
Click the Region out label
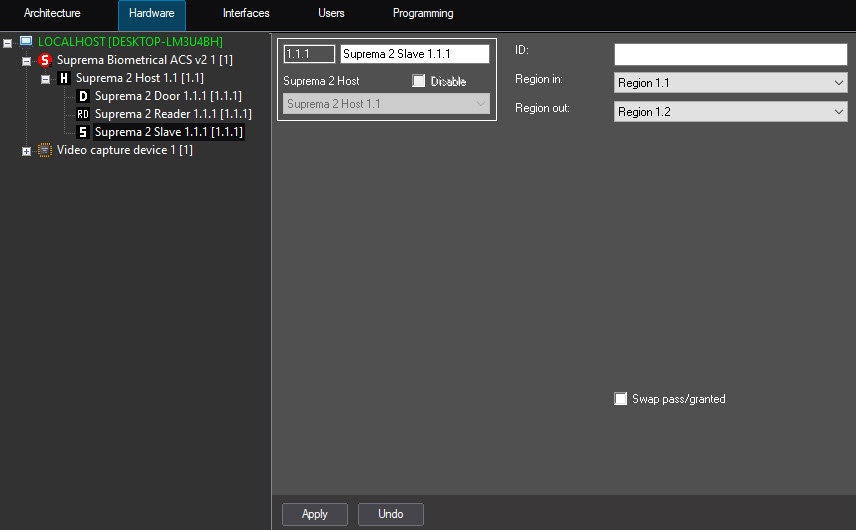point(542,108)
